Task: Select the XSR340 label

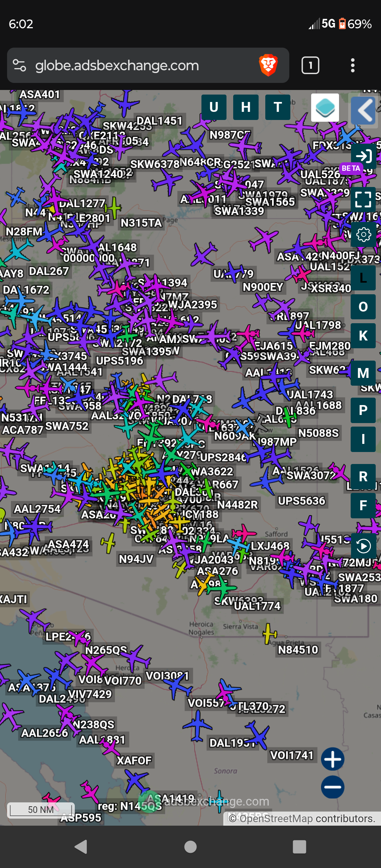Action: 331,288
